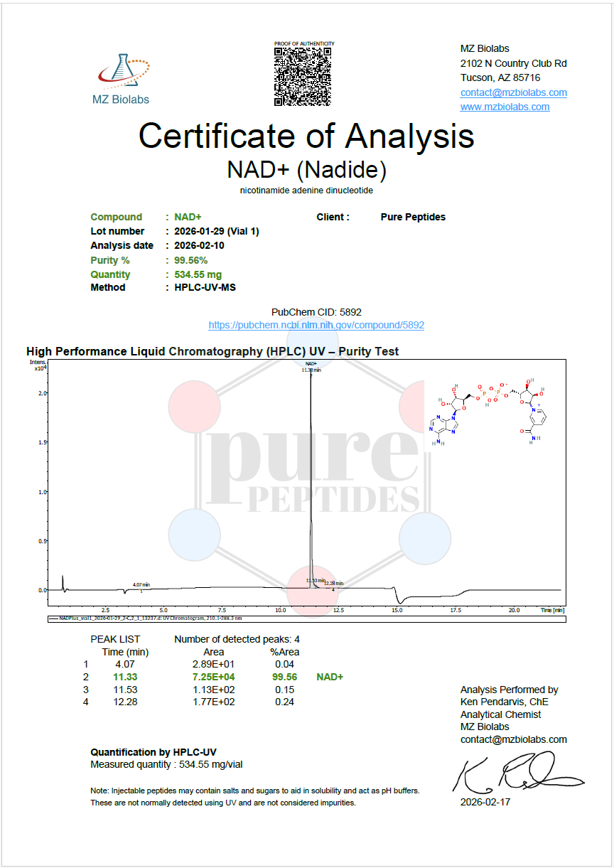Click the area value '1.13E+02'
Image resolution: width=614 pixels, height=868 pixels.
coord(213,690)
